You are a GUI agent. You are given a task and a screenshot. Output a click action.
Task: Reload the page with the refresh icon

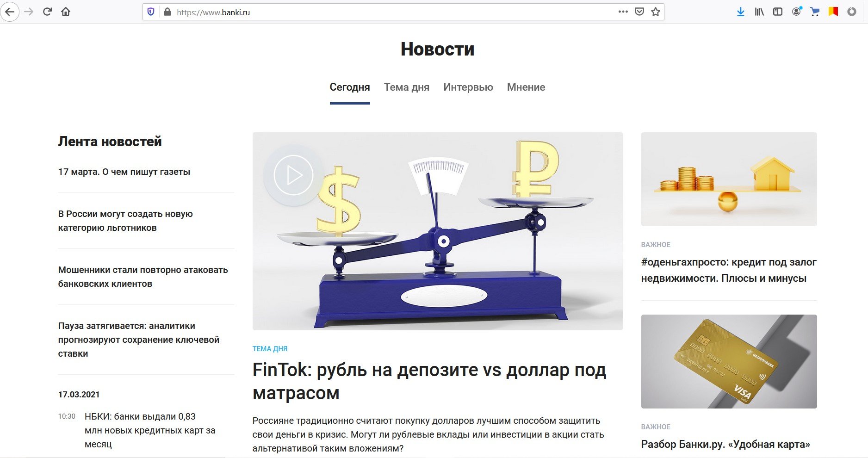[47, 12]
